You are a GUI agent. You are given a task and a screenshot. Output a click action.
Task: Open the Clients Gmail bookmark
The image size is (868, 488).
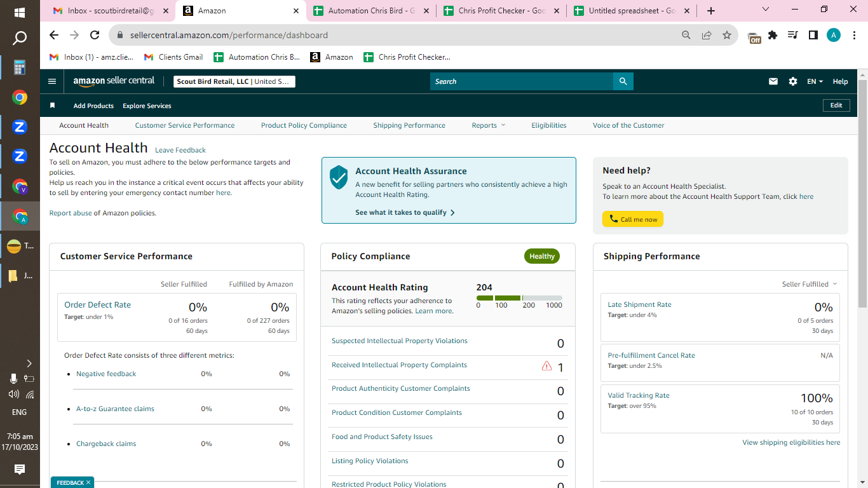click(173, 57)
